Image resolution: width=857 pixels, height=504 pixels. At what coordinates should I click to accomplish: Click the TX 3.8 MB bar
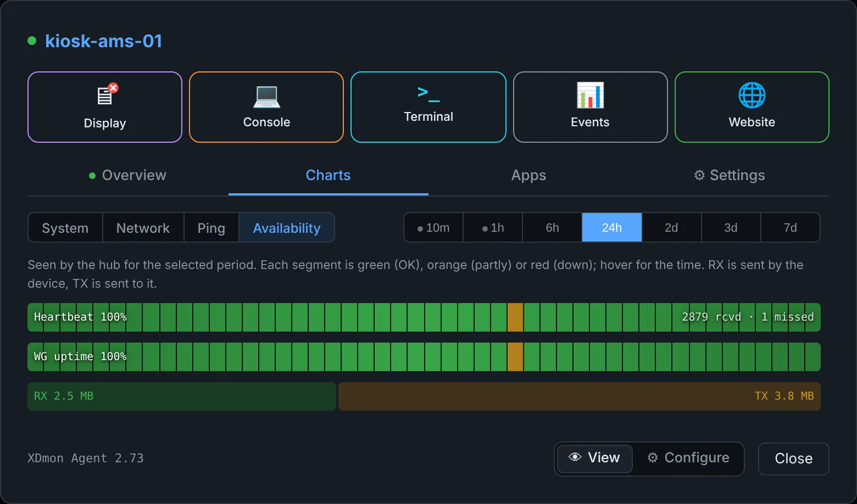pos(580,396)
